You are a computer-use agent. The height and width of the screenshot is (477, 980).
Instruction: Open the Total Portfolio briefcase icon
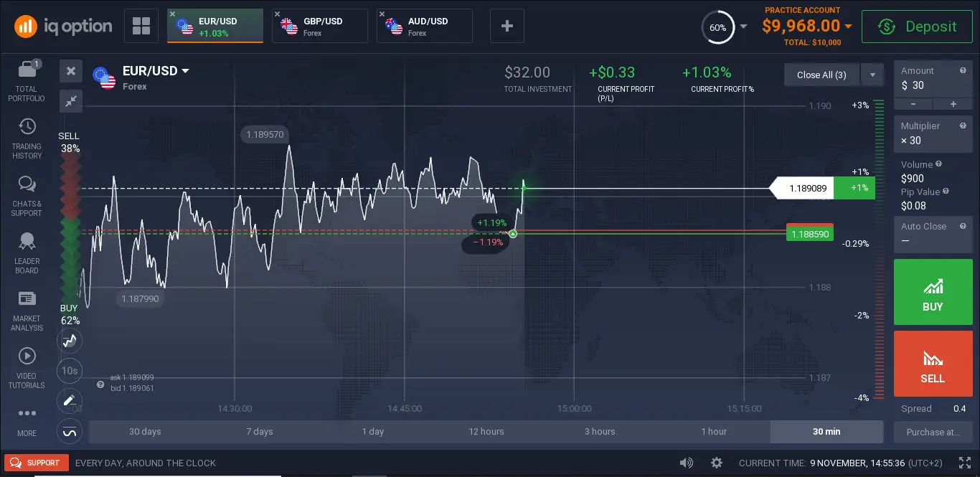click(x=27, y=70)
